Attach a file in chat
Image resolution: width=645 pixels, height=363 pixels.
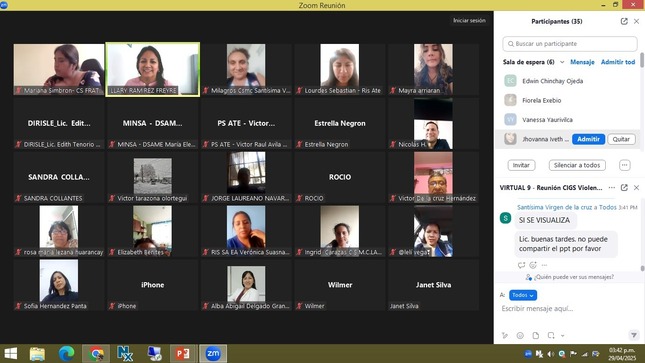coord(536,335)
